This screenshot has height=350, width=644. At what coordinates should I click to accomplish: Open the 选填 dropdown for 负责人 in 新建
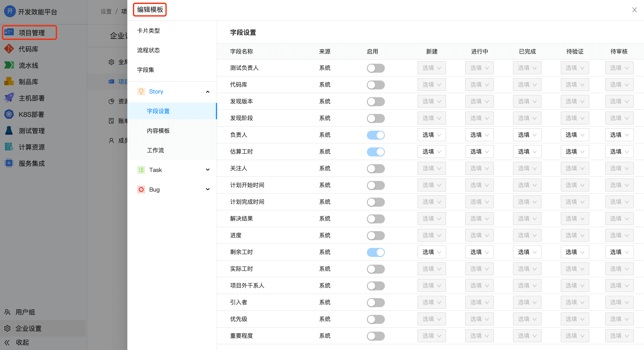[x=432, y=135]
